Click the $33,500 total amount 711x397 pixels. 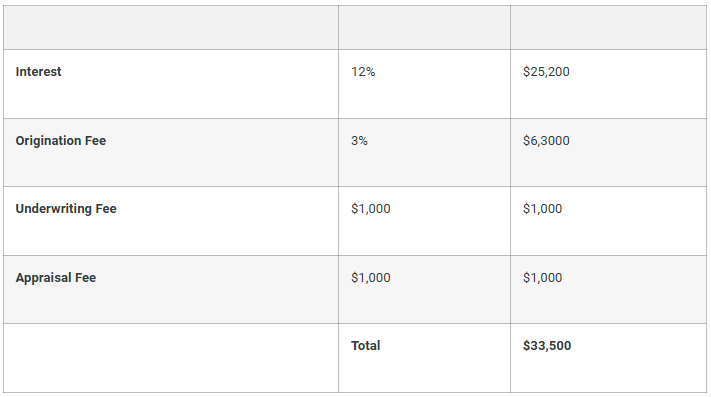click(547, 345)
